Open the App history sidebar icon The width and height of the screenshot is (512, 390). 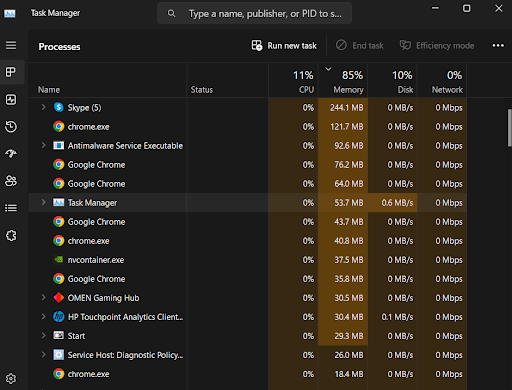coord(11,127)
